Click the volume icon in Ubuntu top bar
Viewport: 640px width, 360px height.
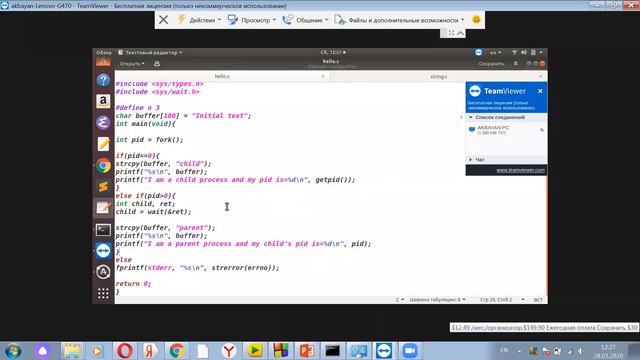coord(524,53)
